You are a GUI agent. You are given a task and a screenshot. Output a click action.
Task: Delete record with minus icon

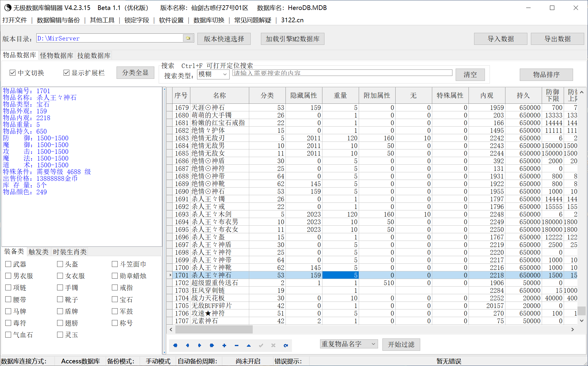[x=237, y=345]
